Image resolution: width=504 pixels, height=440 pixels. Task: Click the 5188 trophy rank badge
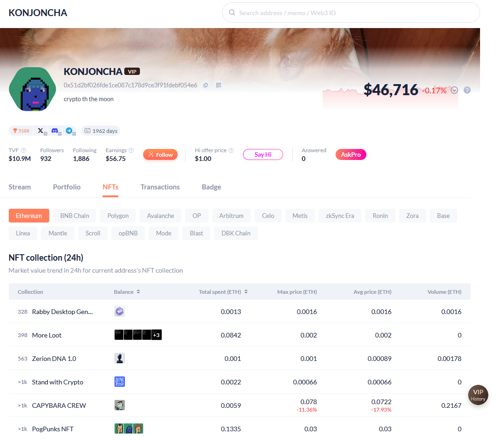(x=21, y=131)
